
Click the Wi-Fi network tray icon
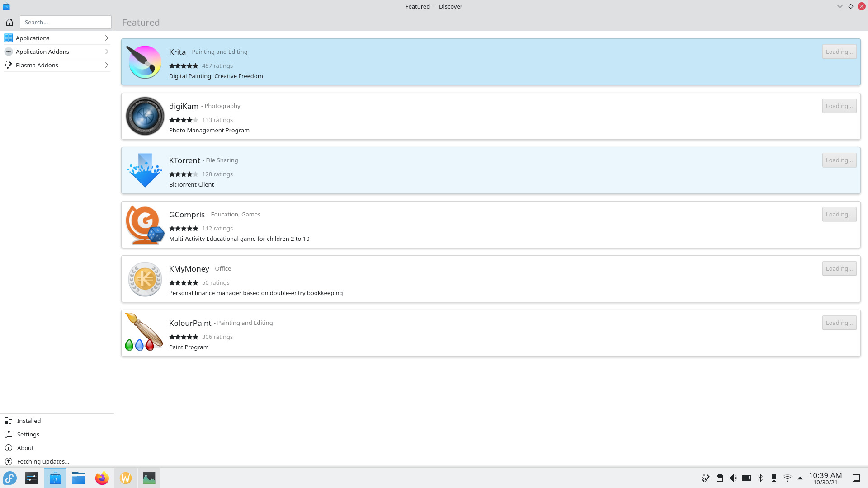click(787, 478)
